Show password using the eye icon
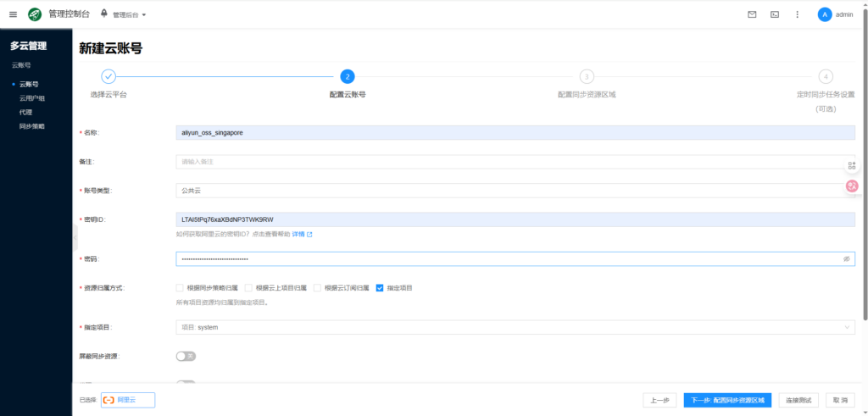Image resolution: width=868 pixels, height=416 pixels. (846, 259)
